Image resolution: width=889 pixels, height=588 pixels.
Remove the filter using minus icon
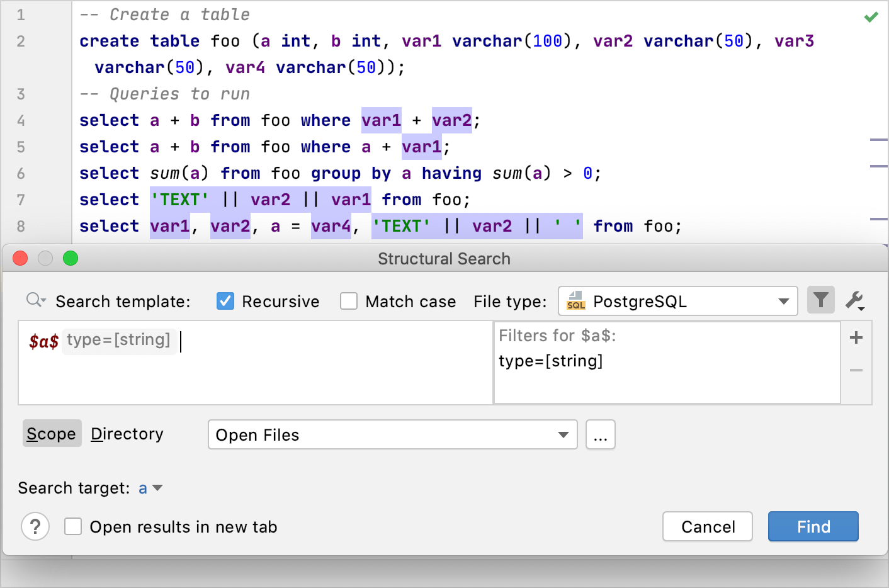click(x=856, y=370)
